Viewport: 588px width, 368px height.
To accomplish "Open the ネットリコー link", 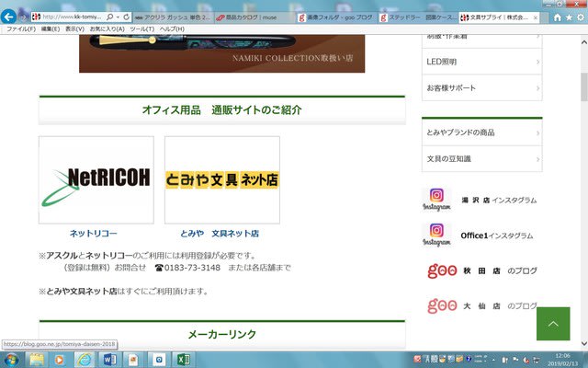I will (94, 233).
